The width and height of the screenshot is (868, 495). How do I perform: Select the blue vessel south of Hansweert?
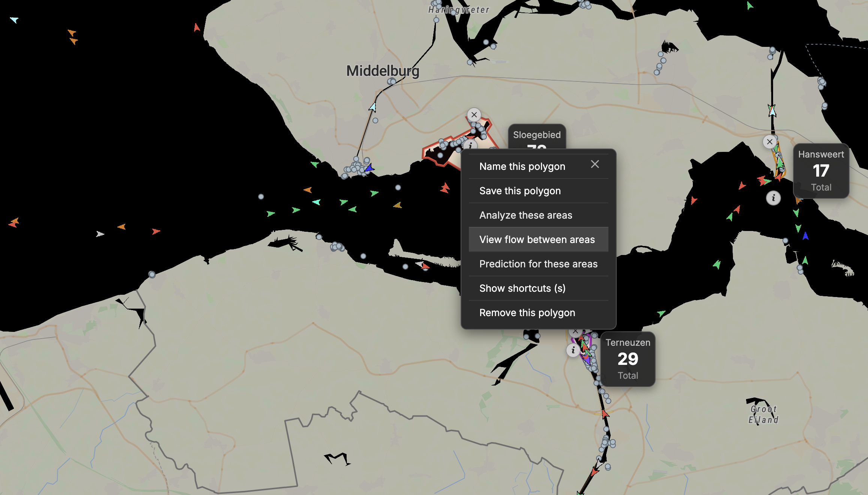(805, 236)
